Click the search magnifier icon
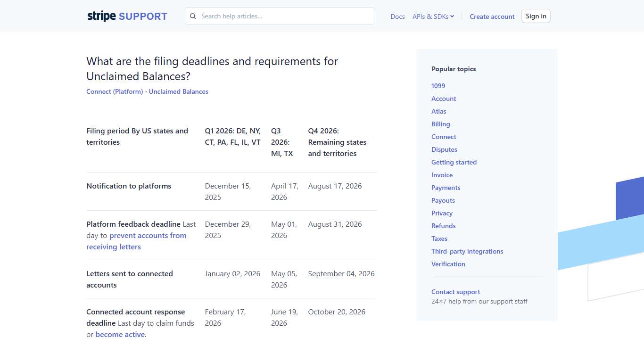The image size is (644, 362). (x=193, y=16)
